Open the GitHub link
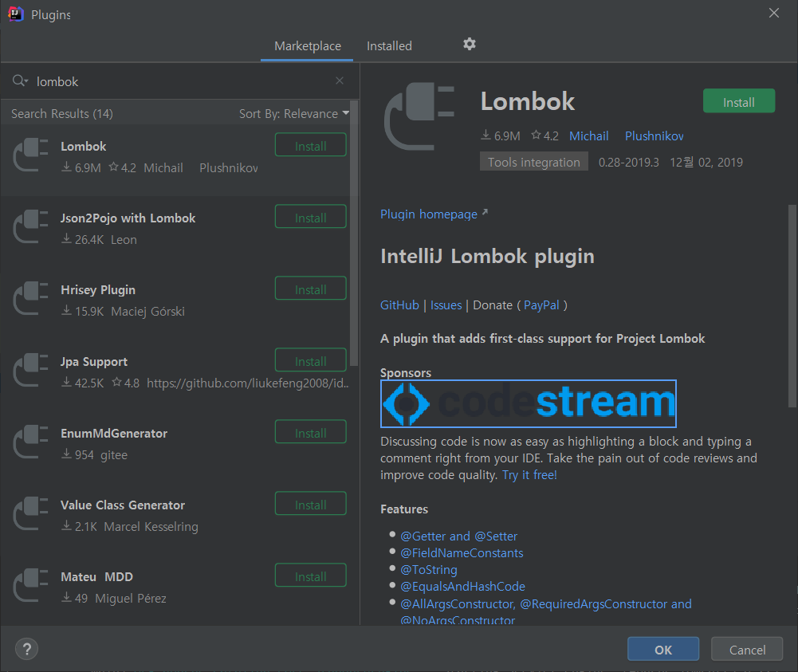798x672 pixels. coord(399,305)
